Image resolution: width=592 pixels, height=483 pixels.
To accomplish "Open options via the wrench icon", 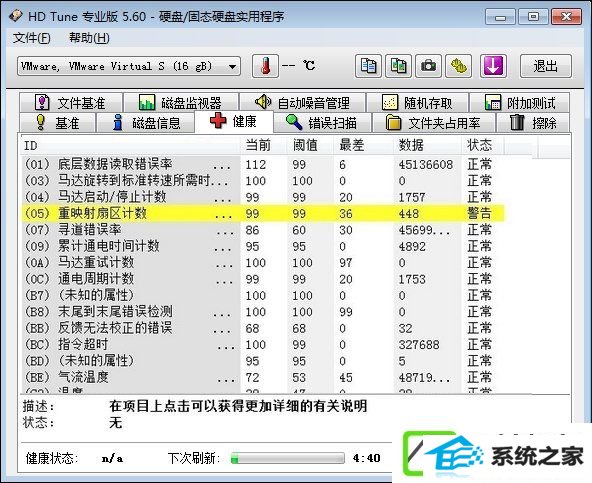I will [x=458, y=66].
